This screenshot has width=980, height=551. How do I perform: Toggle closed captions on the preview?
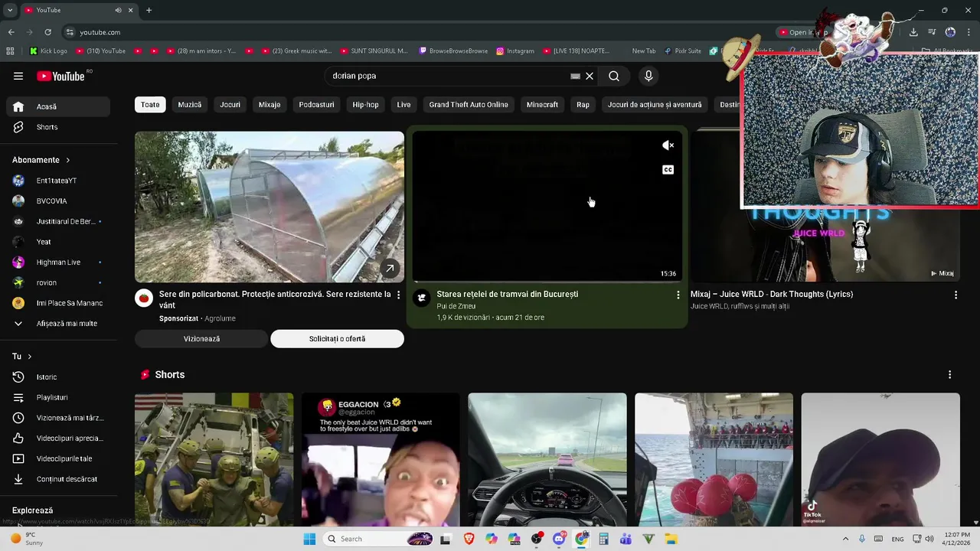(668, 170)
